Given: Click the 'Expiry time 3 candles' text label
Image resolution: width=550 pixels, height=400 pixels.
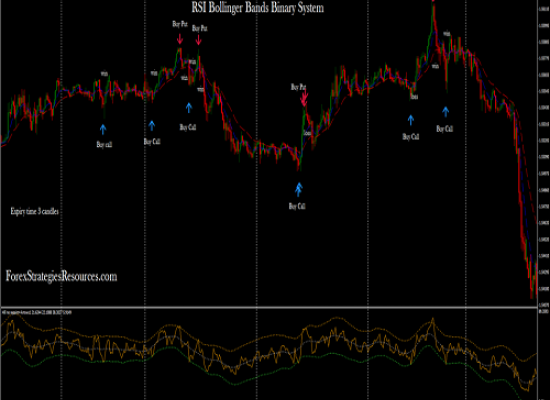Looking at the screenshot, I should point(34,211).
